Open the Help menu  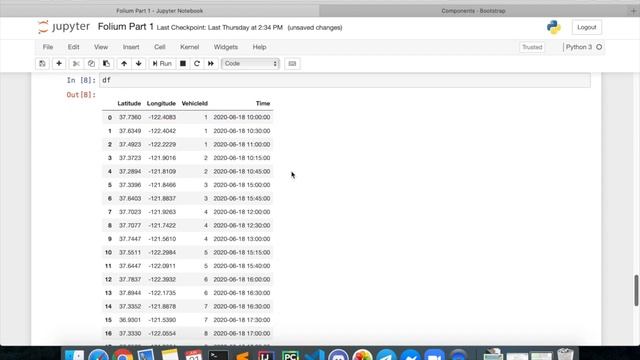click(x=259, y=47)
